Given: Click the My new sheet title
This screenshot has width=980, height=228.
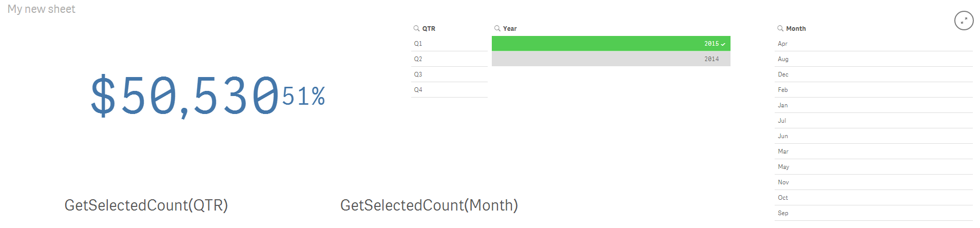Looking at the screenshot, I should click(x=42, y=9).
